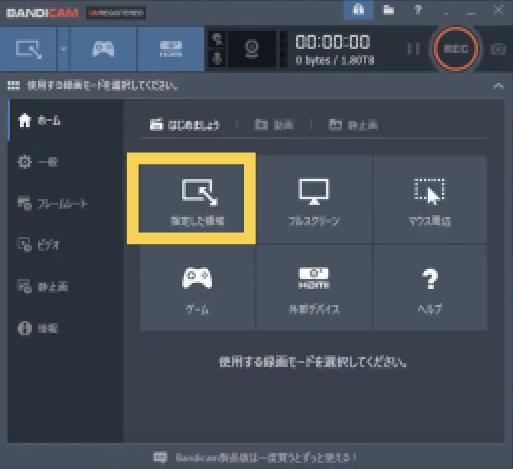Screen dimensions: 513x469
Task: Start recording with the REC button
Action: pos(456,49)
